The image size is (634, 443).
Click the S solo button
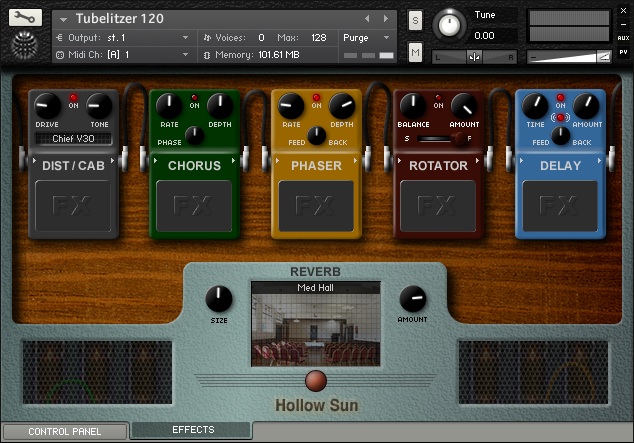pyautogui.click(x=415, y=21)
